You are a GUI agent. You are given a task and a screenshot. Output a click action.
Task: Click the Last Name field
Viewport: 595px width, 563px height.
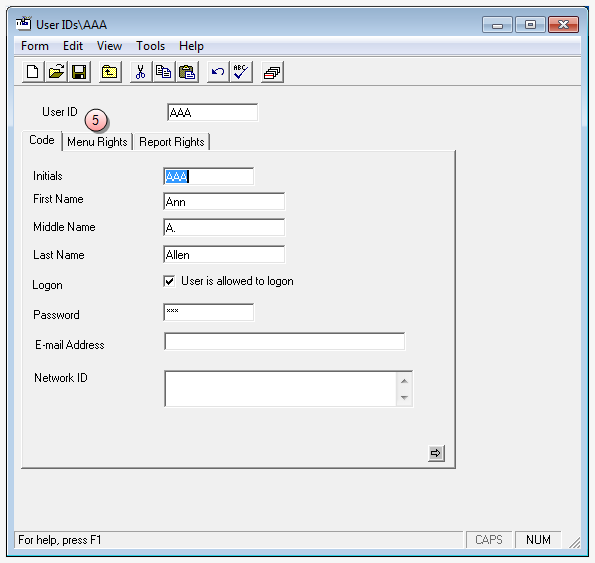[x=224, y=255]
